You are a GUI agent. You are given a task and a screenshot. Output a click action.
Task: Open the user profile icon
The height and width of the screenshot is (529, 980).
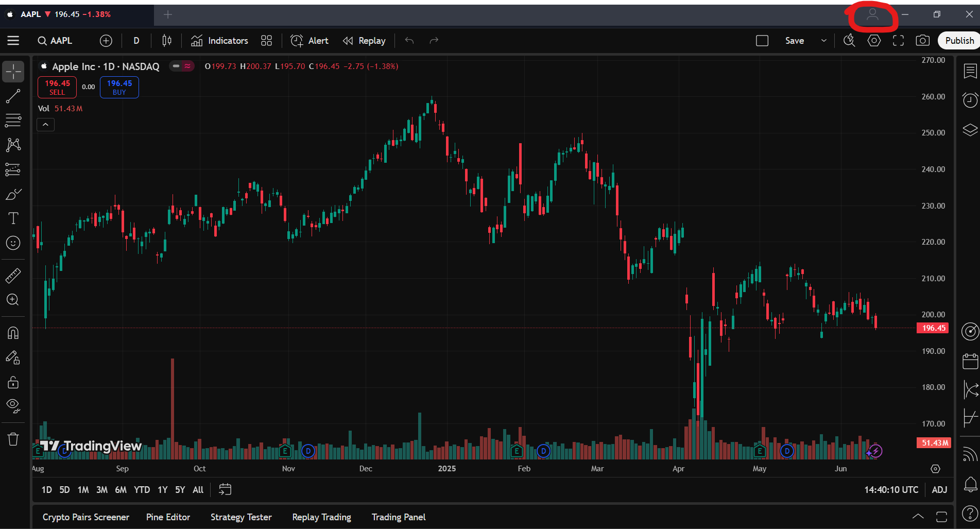pyautogui.click(x=872, y=15)
